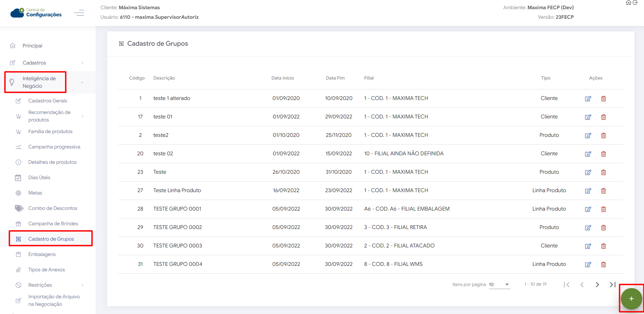Select Campanha progressiva in sidebar
The width and height of the screenshot is (644, 314).
[54, 147]
